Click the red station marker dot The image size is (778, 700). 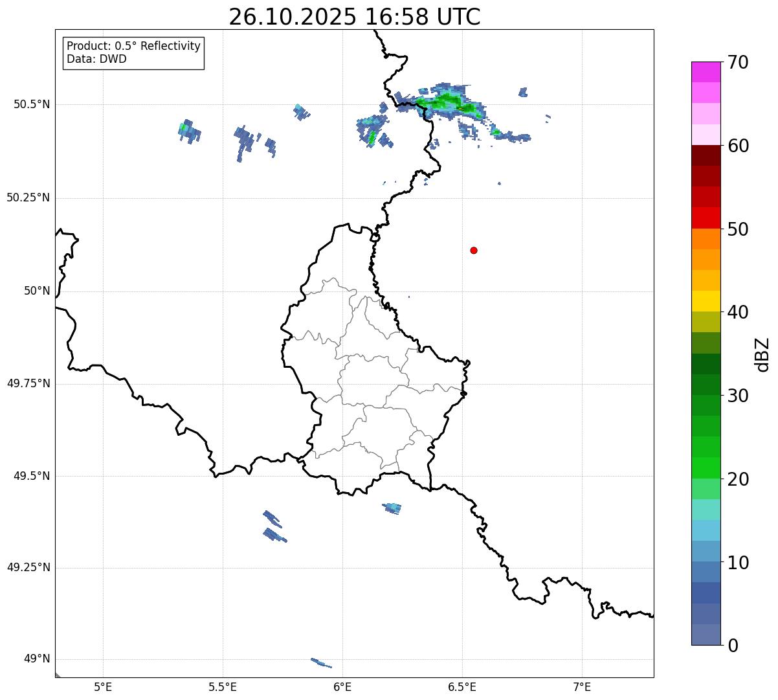coord(474,250)
